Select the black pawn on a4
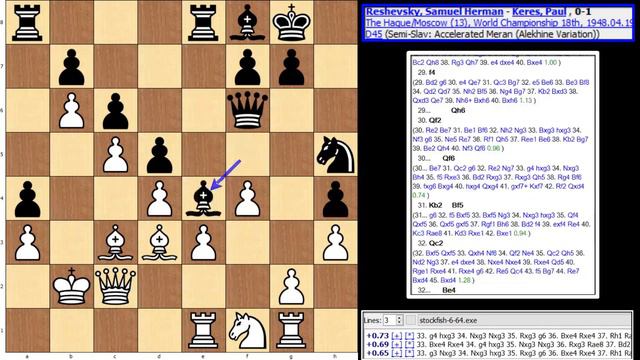 pos(27,198)
